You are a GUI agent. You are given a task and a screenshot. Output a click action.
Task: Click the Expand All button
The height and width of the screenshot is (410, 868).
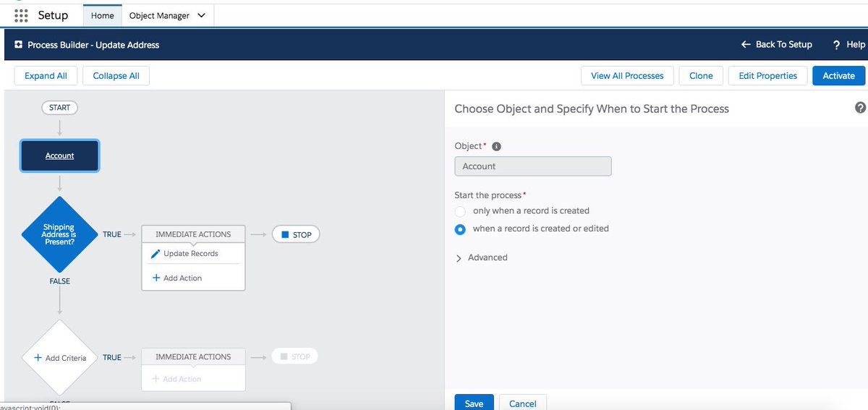pyautogui.click(x=46, y=76)
